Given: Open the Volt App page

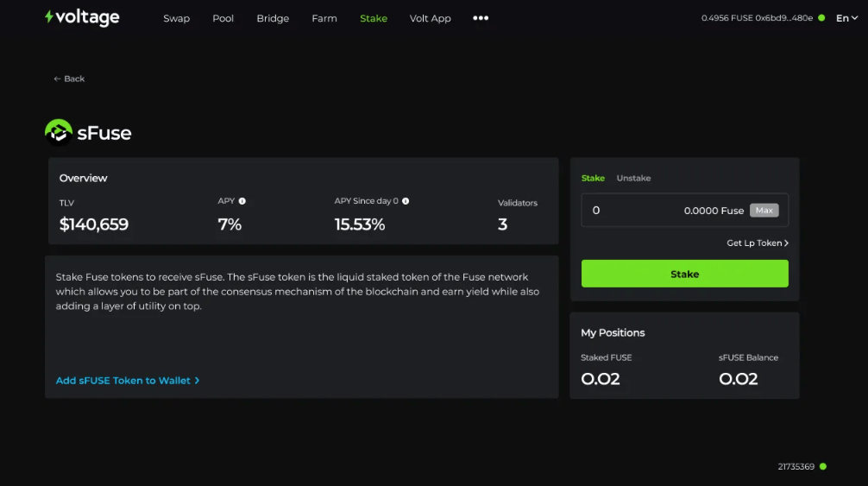Looking at the screenshot, I should click(x=431, y=18).
